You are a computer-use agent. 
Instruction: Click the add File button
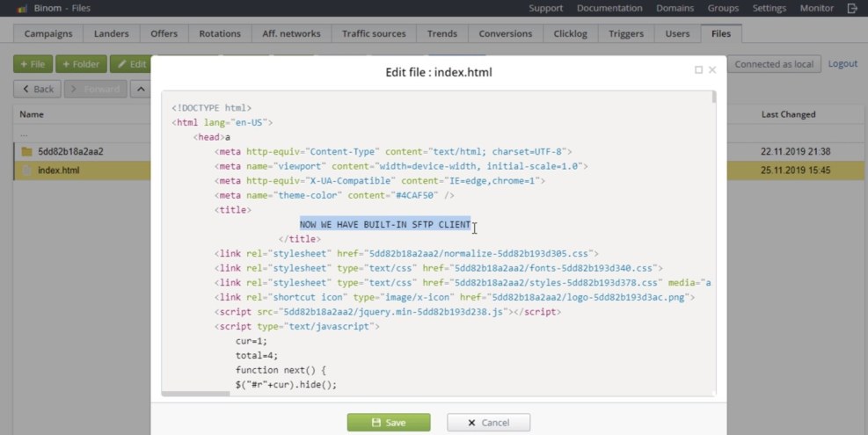point(33,64)
